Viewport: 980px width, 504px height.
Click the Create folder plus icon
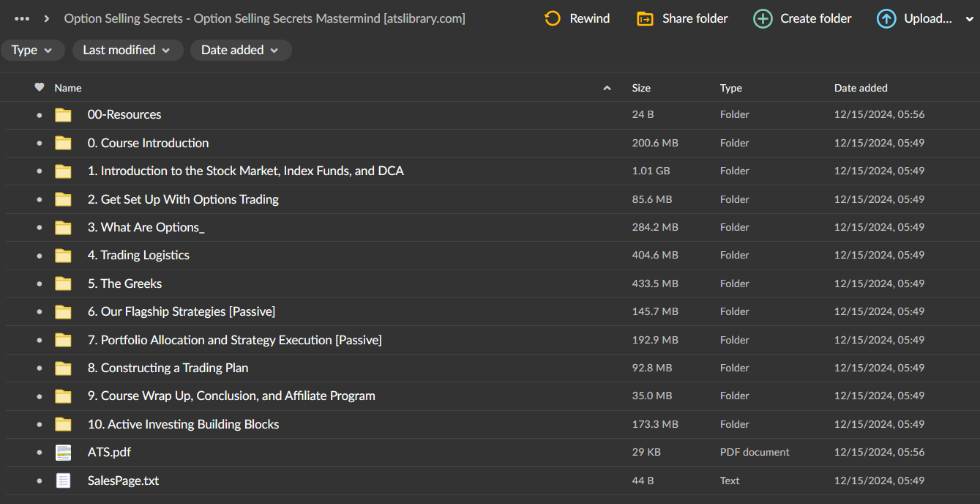pyautogui.click(x=763, y=18)
